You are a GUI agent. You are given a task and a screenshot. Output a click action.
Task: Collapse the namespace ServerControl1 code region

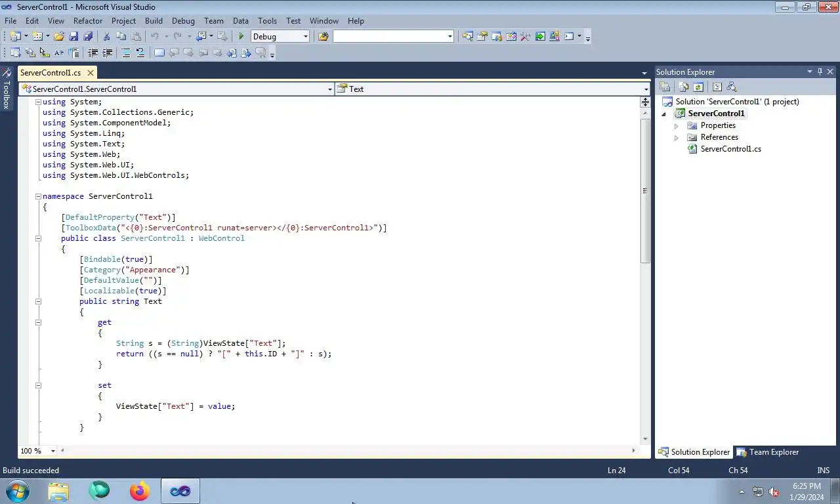point(38,196)
